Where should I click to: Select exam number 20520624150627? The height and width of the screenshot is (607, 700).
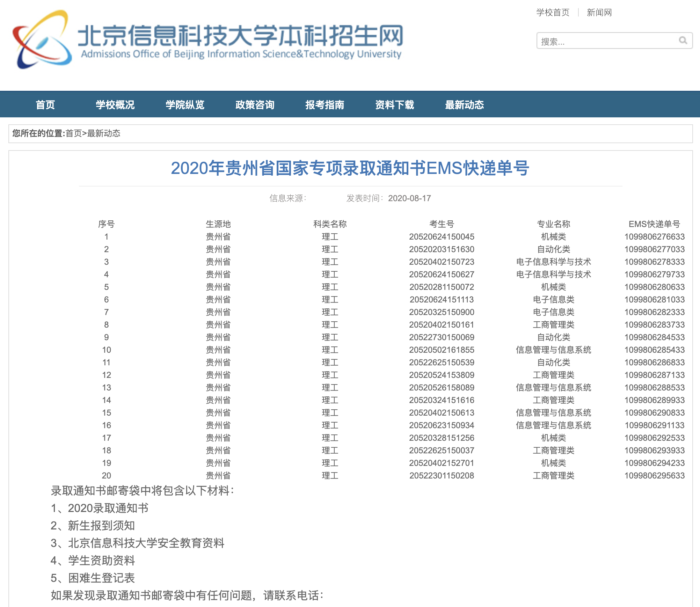click(442, 274)
